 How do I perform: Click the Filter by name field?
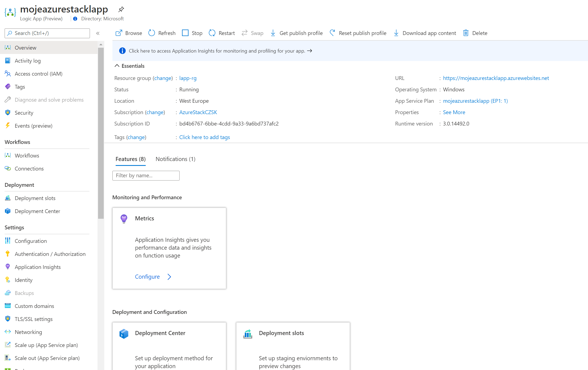tap(146, 176)
